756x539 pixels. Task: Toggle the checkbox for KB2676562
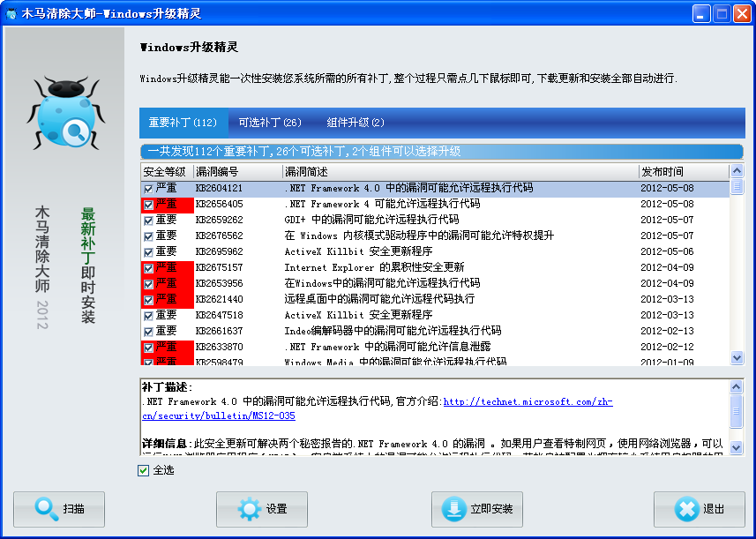pos(148,236)
